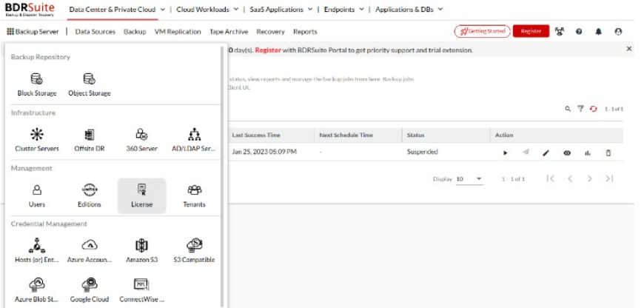Viewport: 644px width, 308px height.
Task: Edit the backup job with pencil icon
Action: pyautogui.click(x=546, y=153)
